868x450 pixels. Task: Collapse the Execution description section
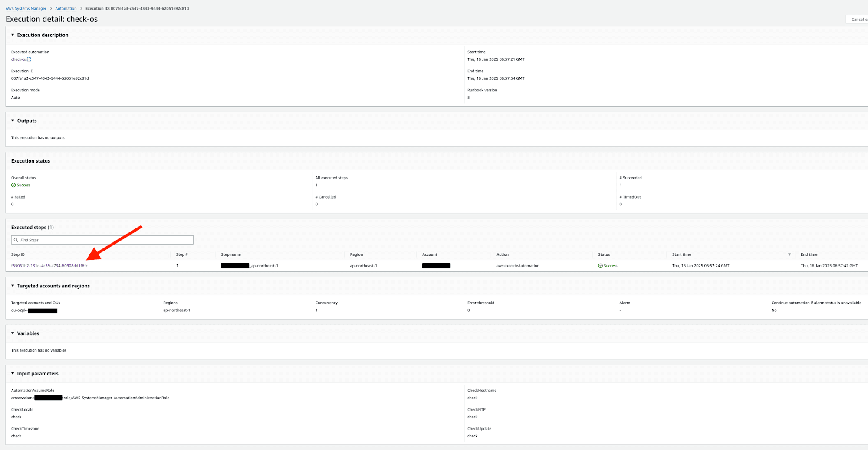13,35
